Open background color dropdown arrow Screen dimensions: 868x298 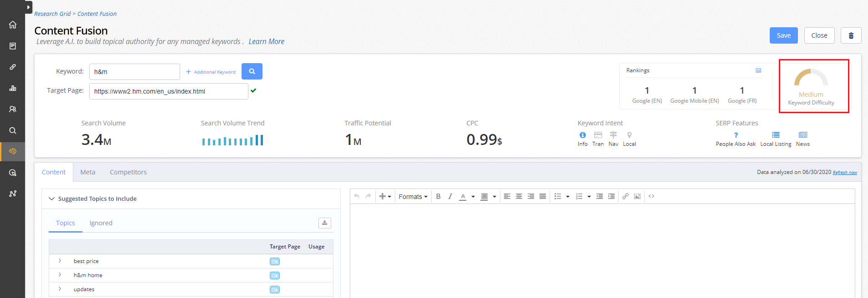(x=495, y=197)
